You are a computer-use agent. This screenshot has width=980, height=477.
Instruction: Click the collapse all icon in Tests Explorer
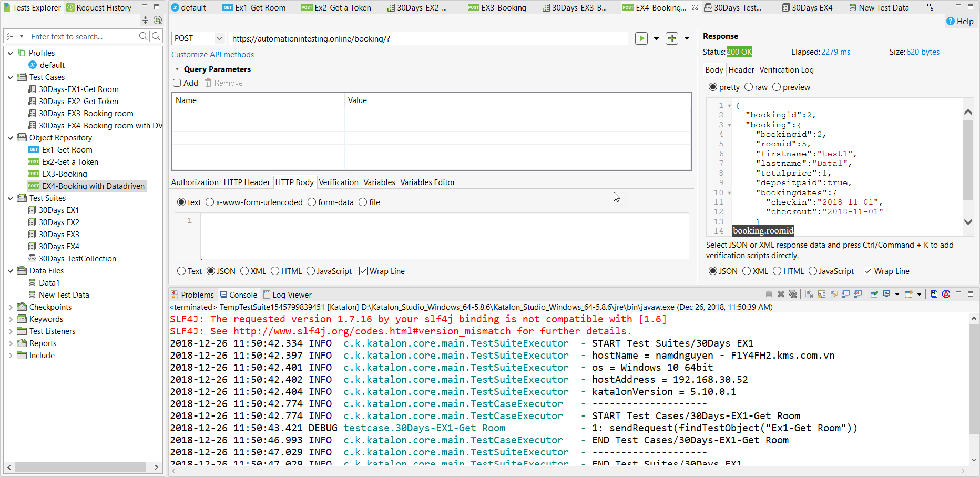[x=145, y=21]
